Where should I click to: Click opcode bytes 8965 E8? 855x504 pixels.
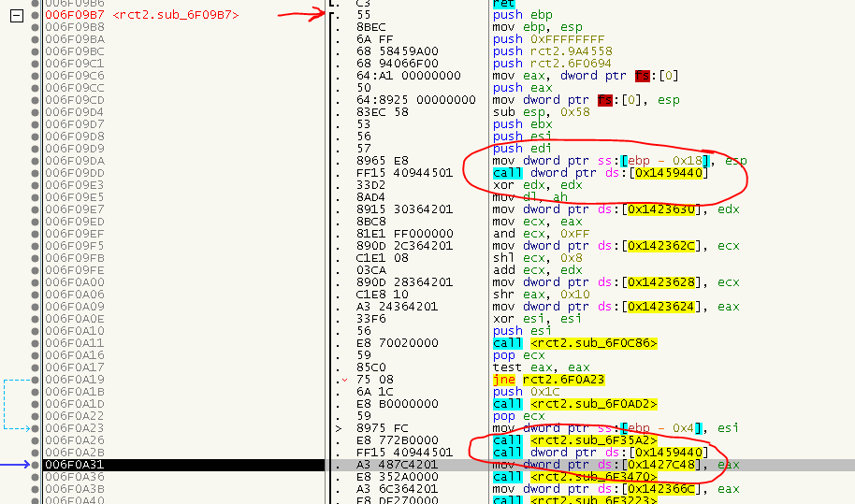point(383,161)
